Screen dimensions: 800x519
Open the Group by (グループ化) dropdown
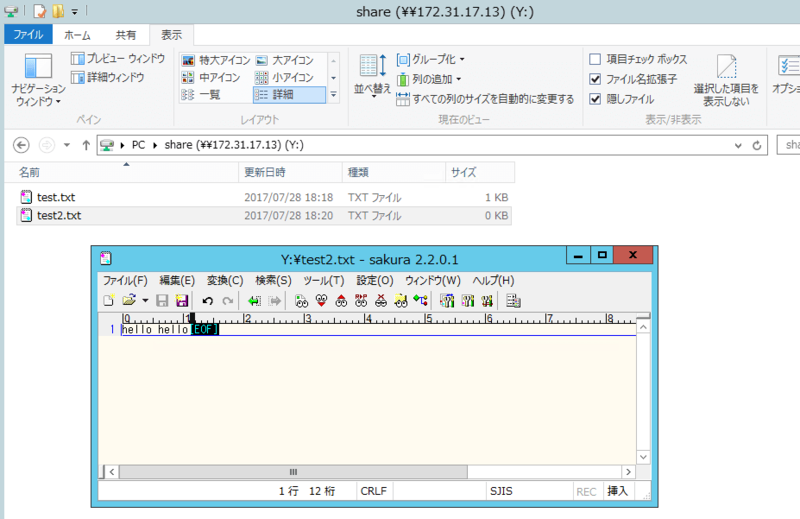[x=431, y=59]
